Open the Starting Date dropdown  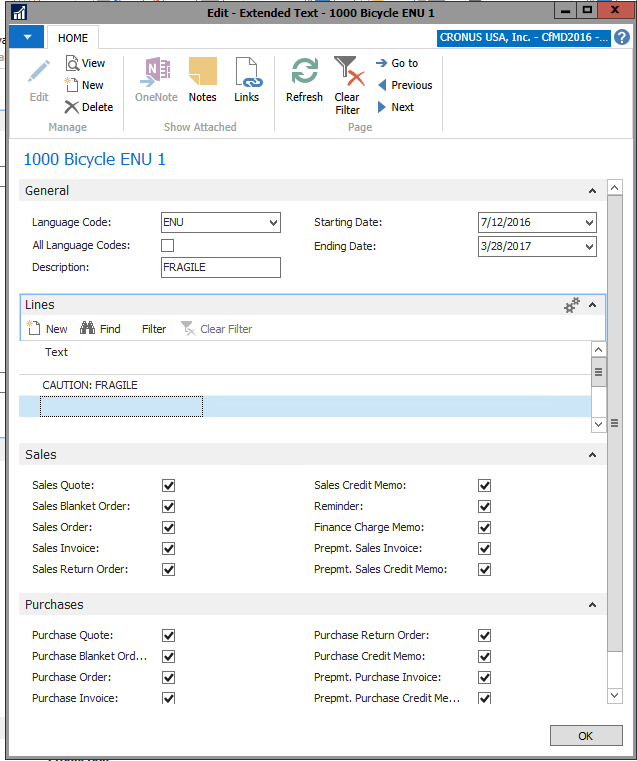tap(588, 223)
